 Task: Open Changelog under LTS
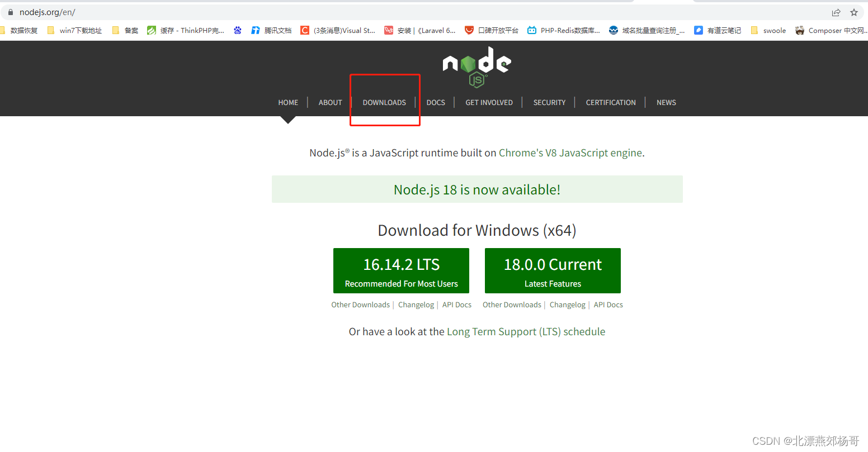coord(416,305)
